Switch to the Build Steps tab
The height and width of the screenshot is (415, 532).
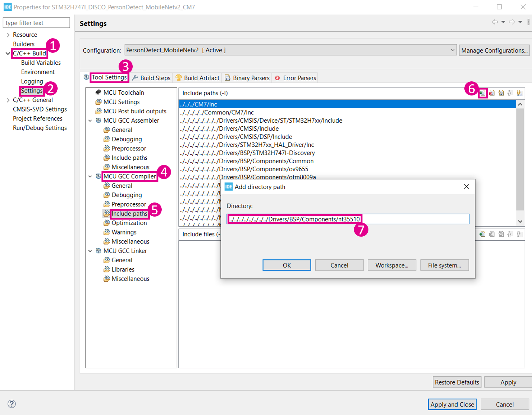(x=152, y=78)
